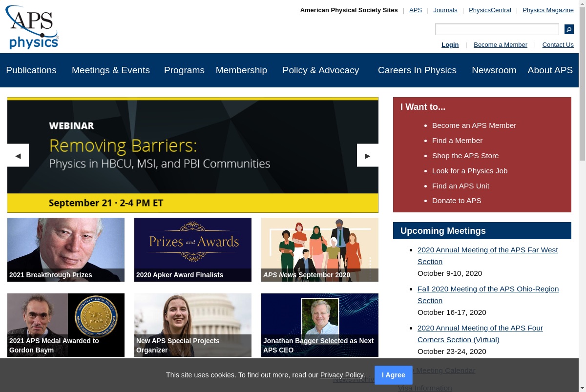Open the Removing Barriers webinar banner
The image size is (586, 392).
tap(193, 155)
